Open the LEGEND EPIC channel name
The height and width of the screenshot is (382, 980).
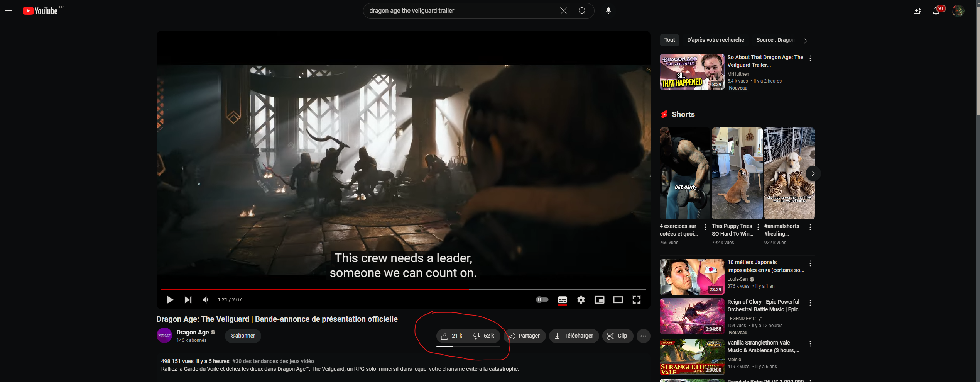coord(741,319)
